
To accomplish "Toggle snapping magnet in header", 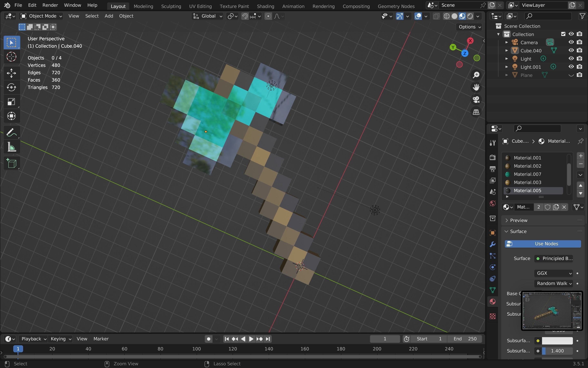I will 245,16.
